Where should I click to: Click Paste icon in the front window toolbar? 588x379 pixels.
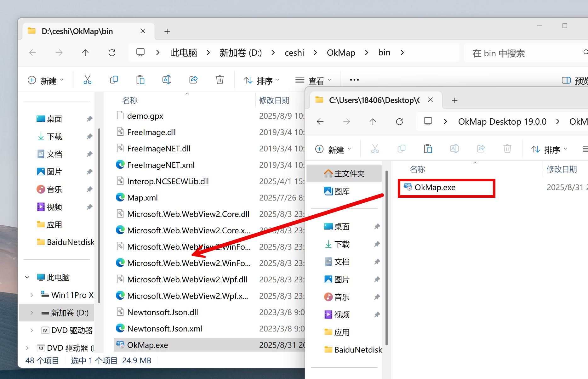pyautogui.click(x=428, y=149)
